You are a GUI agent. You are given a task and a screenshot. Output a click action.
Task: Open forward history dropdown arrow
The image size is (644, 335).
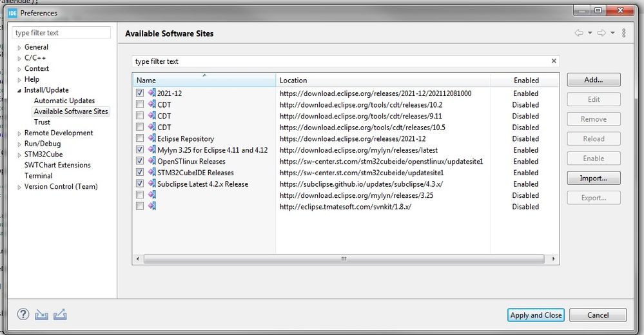point(612,33)
